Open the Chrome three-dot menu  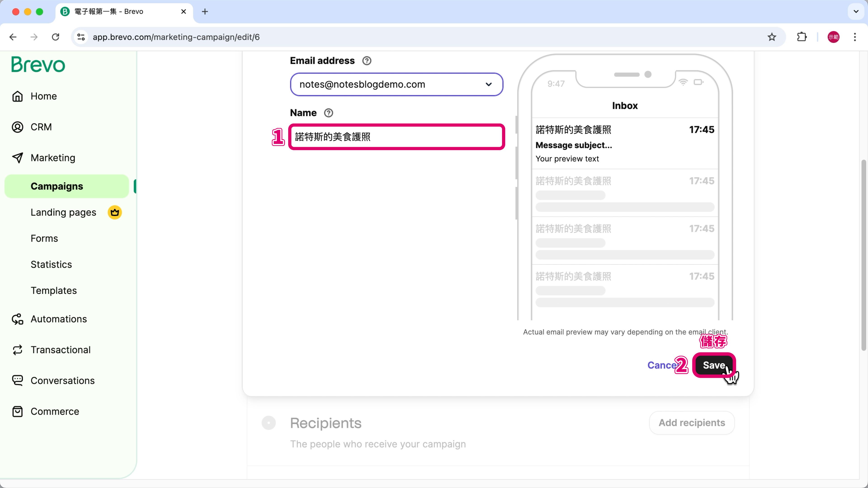[x=855, y=37]
